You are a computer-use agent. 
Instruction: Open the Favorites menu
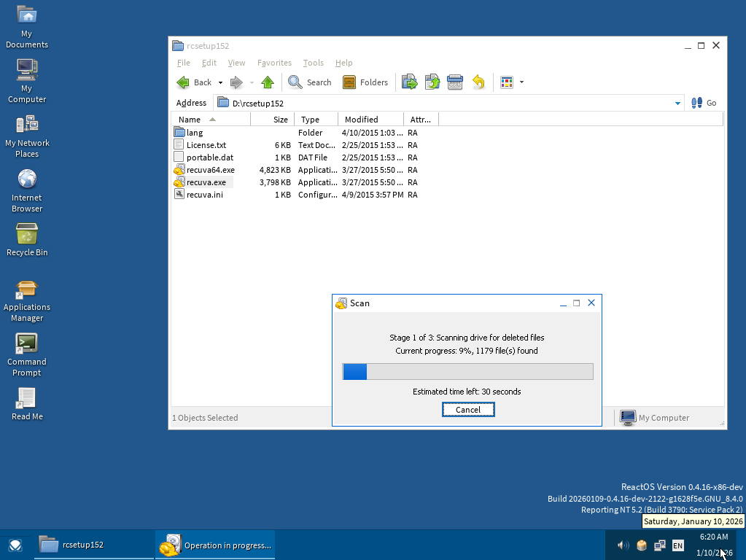point(274,63)
